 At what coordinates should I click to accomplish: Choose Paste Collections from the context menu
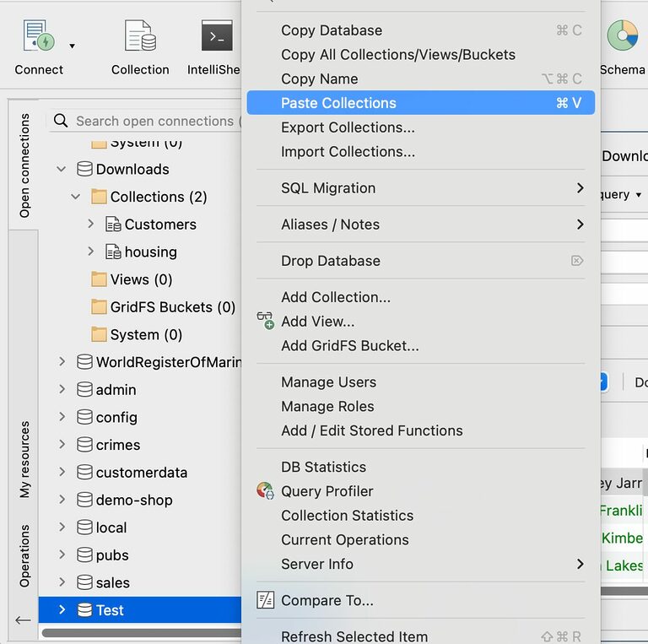pyautogui.click(x=338, y=103)
